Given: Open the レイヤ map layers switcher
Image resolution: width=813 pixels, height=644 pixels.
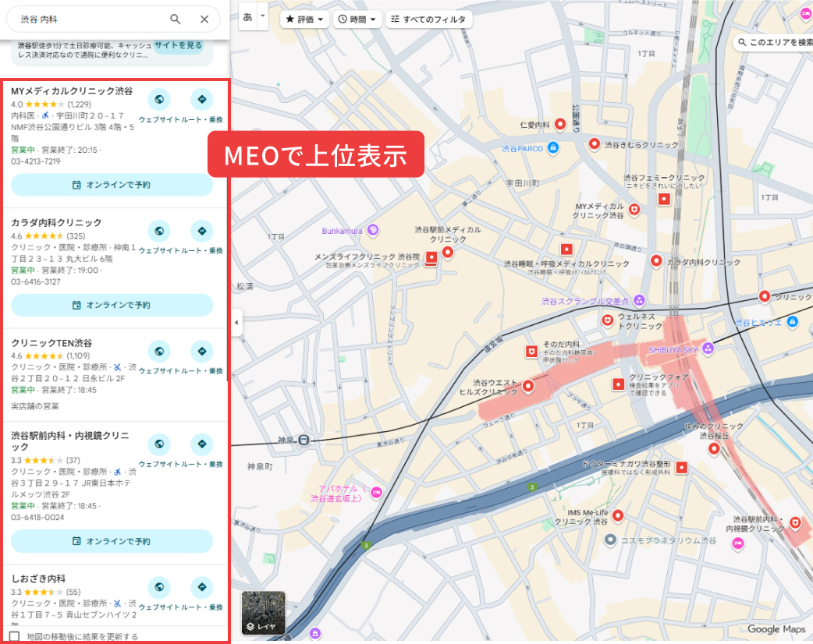Looking at the screenshot, I should click(265, 613).
